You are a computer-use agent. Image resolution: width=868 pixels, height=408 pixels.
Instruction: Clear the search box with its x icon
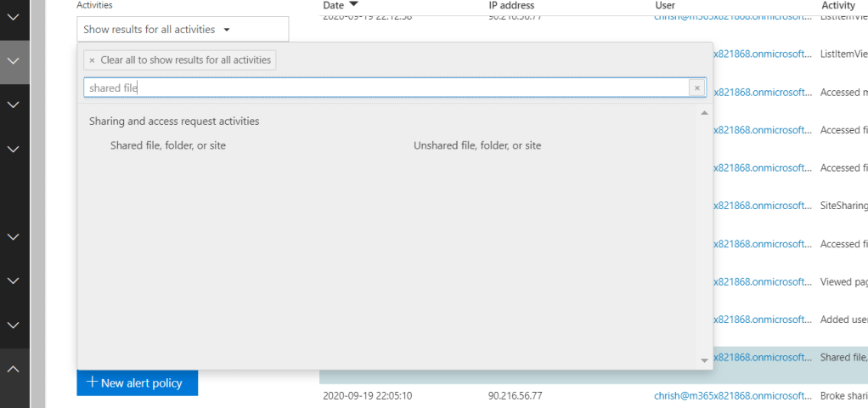[696, 88]
